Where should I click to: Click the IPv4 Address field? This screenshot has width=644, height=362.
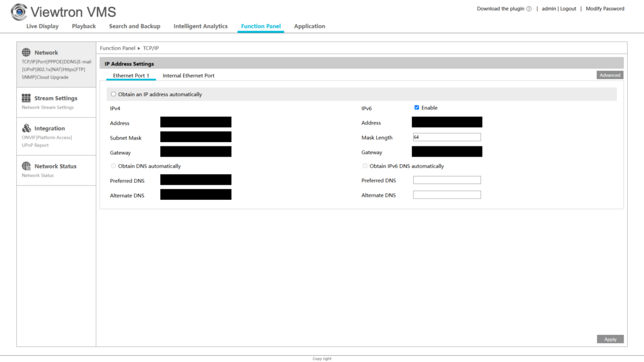pyautogui.click(x=196, y=122)
